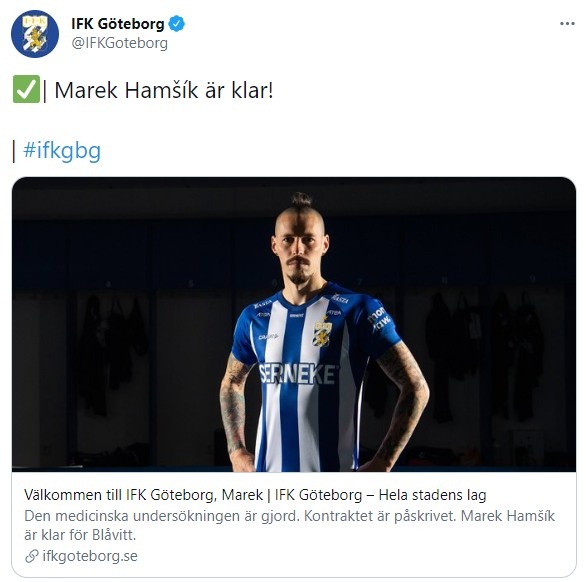Click the SERNEKE sponsor logo on jersey
This screenshot has width=586, height=582.
click(297, 374)
